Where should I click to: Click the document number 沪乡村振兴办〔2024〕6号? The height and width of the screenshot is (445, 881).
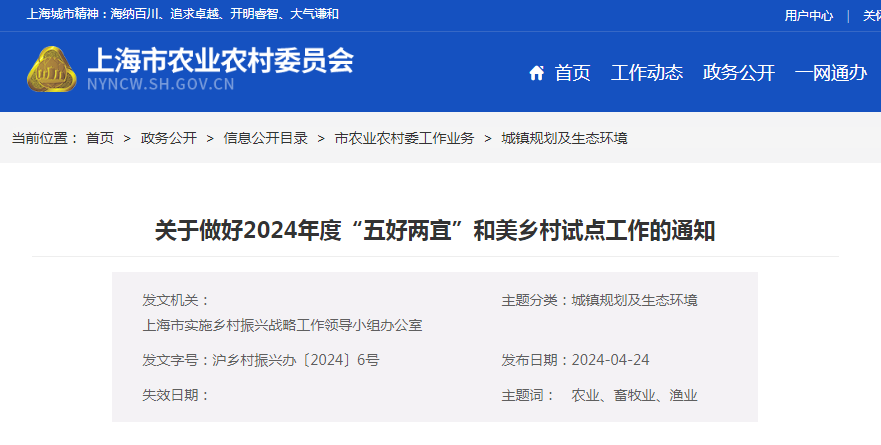click(x=296, y=360)
